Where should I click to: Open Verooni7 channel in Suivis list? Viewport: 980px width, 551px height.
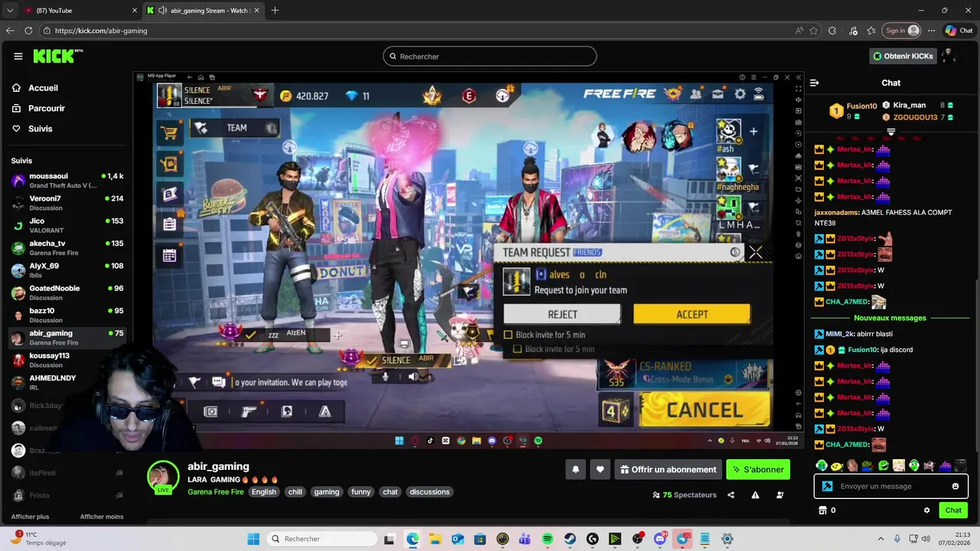point(67,203)
